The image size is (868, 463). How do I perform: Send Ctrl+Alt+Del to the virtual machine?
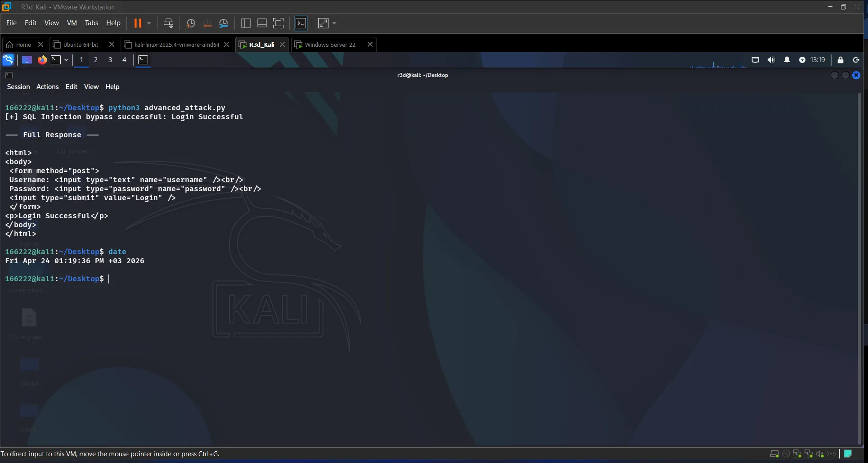(168, 23)
